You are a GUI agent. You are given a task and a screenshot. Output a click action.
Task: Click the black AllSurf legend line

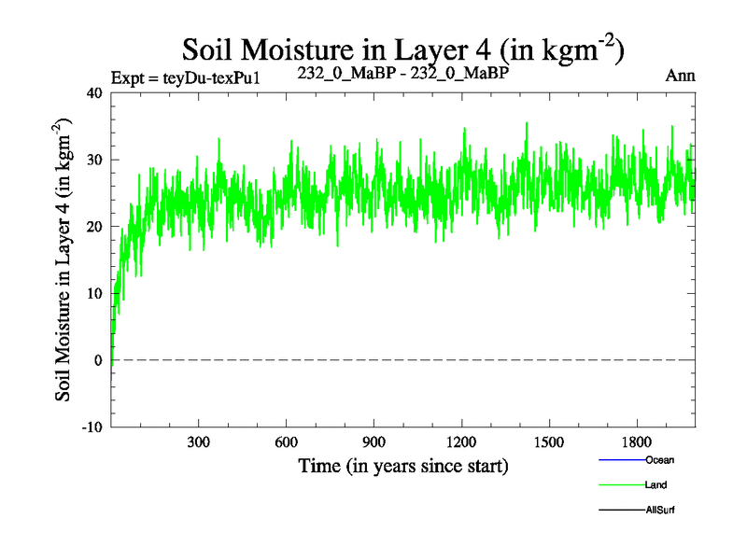pos(621,511)
